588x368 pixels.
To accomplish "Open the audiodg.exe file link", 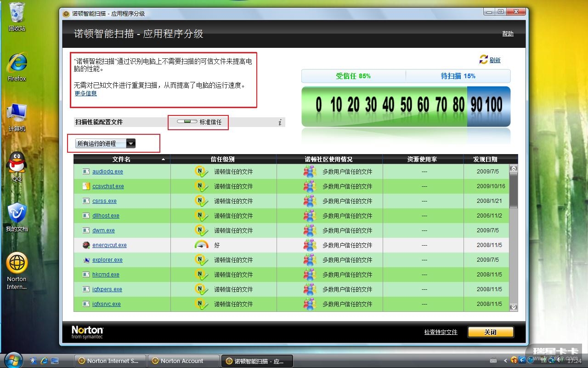I will pyautogui.click(x=107, y=172).
